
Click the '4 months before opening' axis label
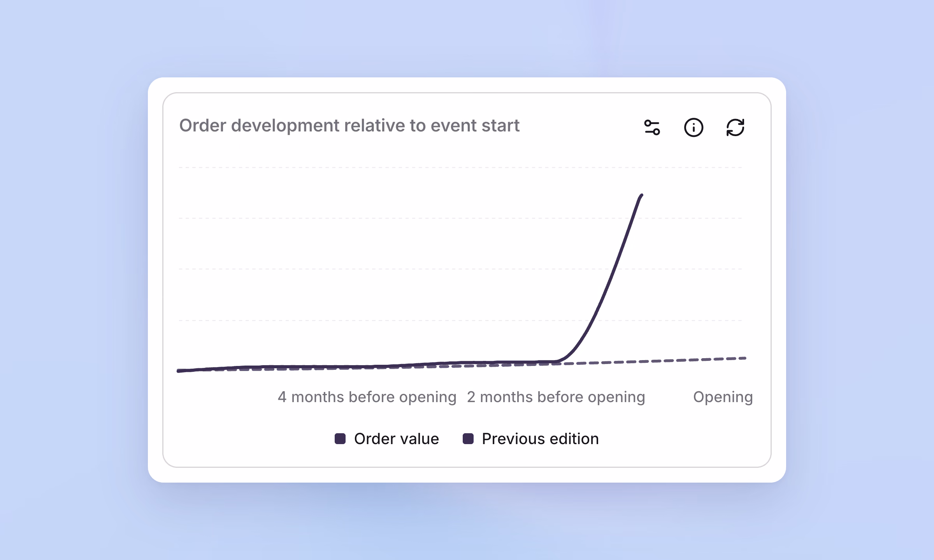point(367,397)
